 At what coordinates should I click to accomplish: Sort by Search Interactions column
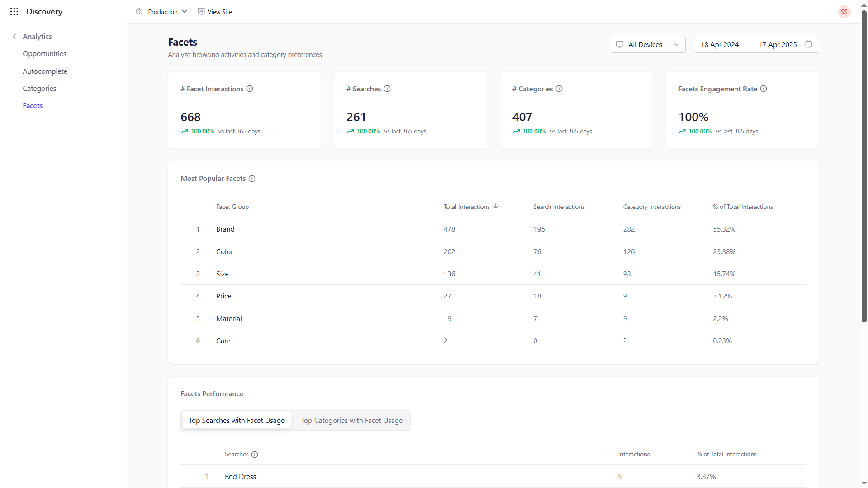pos(559,207)
